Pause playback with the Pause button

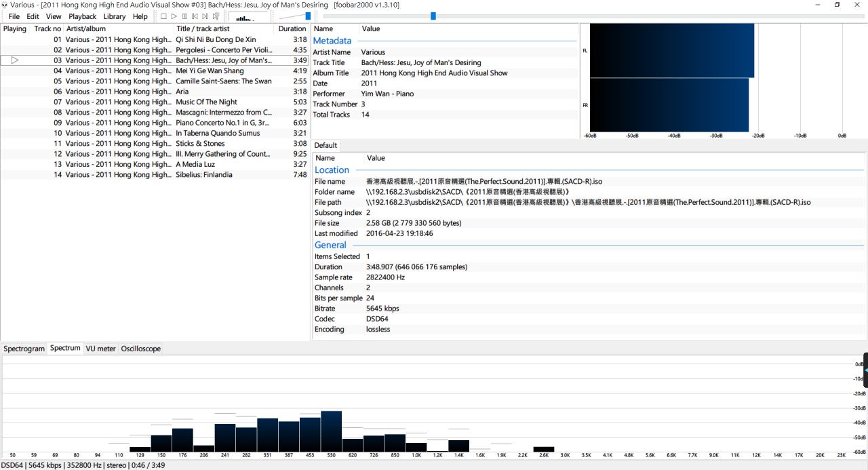(x=184, y=16)
